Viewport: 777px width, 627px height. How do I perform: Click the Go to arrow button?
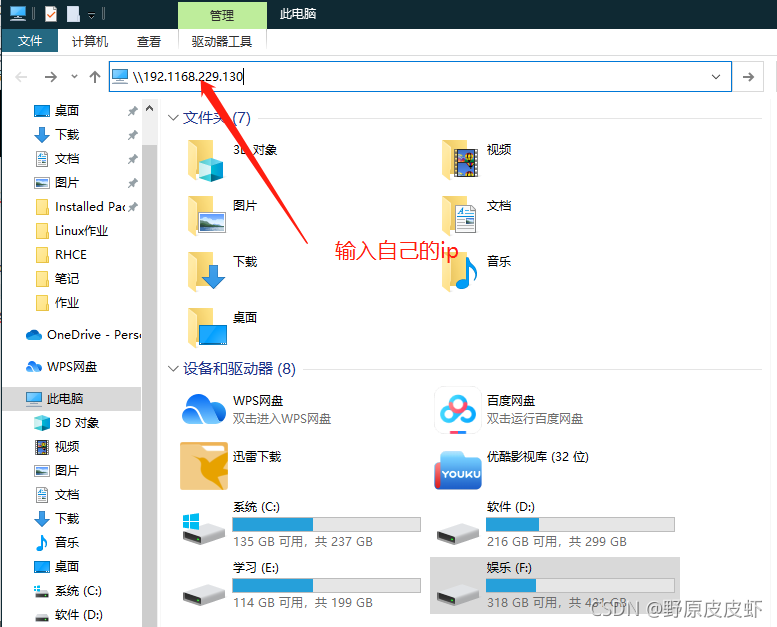(748, 77)
